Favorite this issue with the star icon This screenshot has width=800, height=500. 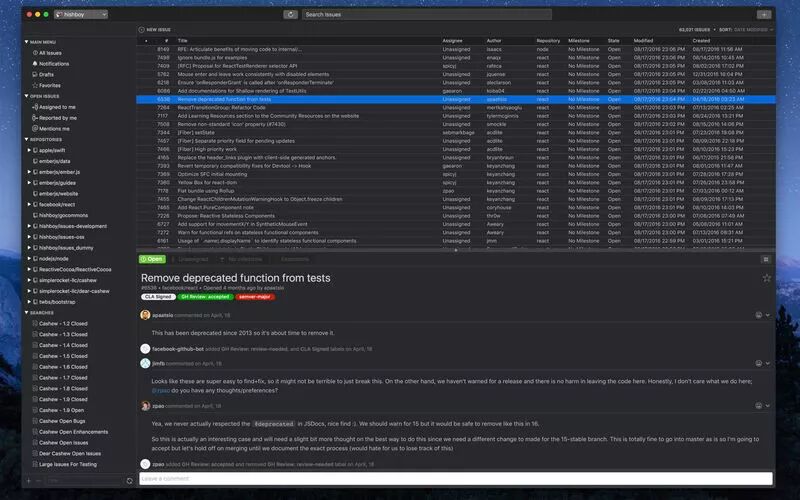coord(766,278)
